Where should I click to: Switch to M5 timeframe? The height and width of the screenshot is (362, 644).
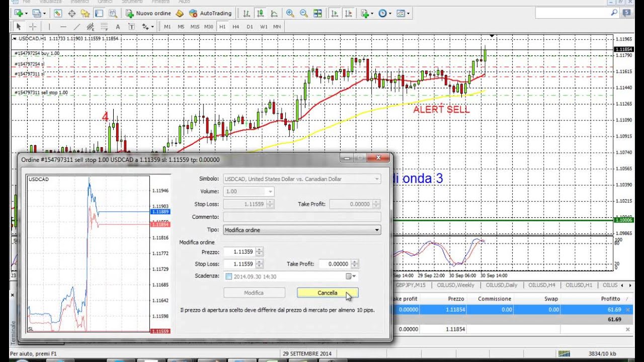tap(181, 27)
